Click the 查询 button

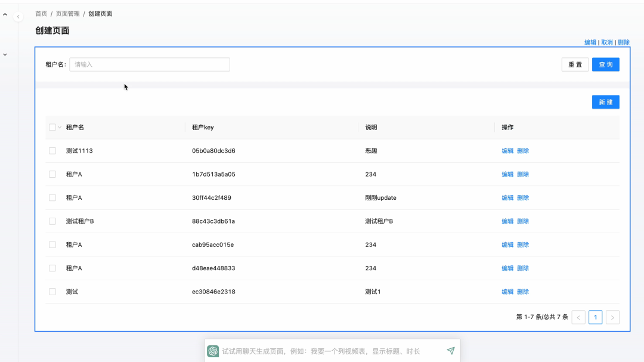click(x=606, y=64)
